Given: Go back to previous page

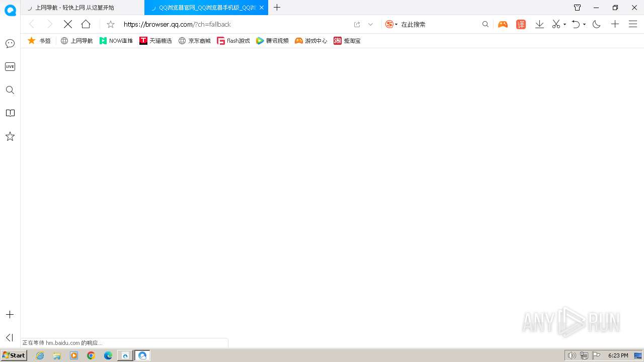Looking at the screenshot, I should 32,24.
